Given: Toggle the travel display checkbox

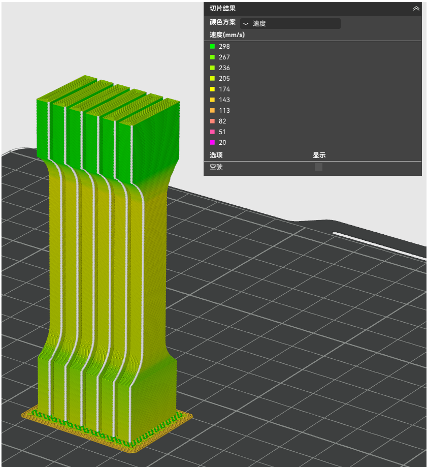Looking at the screenshot, I should [x=319, y=167].
